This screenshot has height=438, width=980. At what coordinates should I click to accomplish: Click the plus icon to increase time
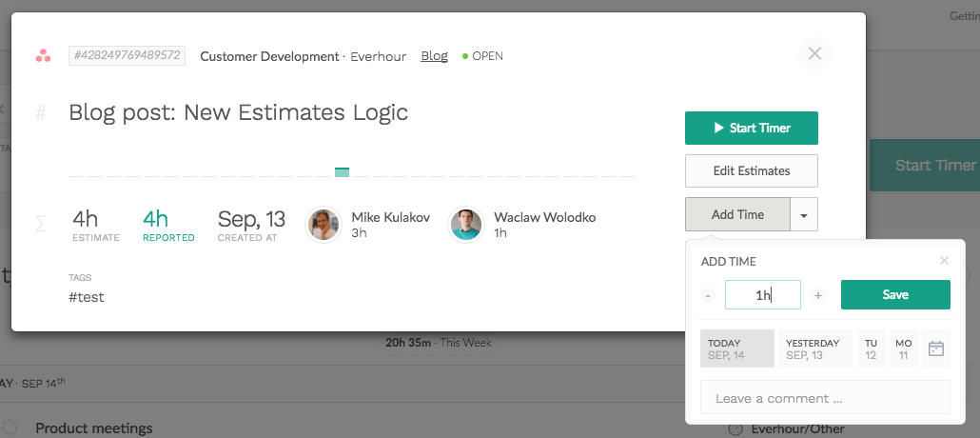818,295
